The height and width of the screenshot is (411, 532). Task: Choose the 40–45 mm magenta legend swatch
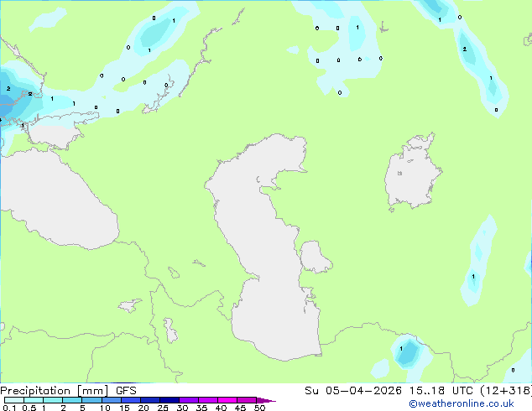click(227, 400)
